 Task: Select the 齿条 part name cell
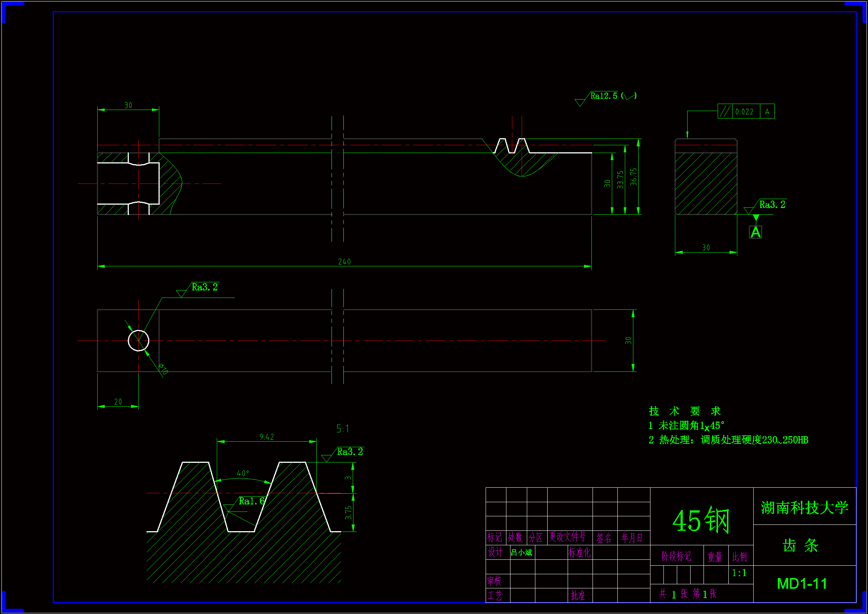[800, 546]
